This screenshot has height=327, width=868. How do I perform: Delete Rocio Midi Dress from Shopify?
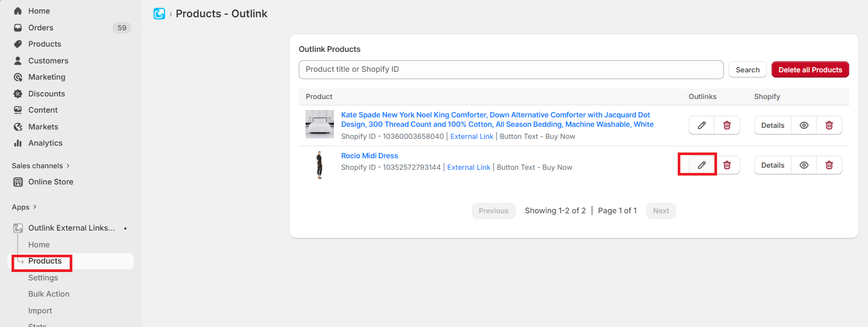[829, 165]
